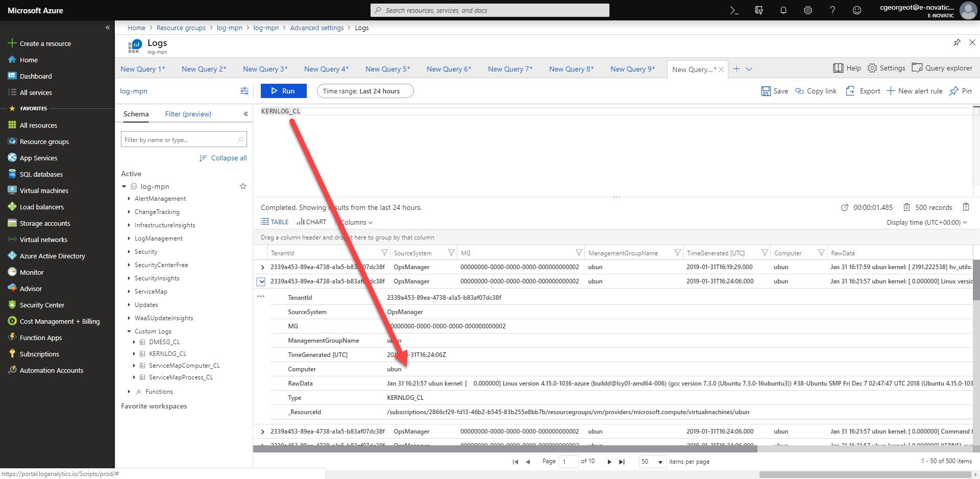The width and height of the screenshot is (980, 479).
Task: Filter the MG column
Action: click(x=579, y=253)
